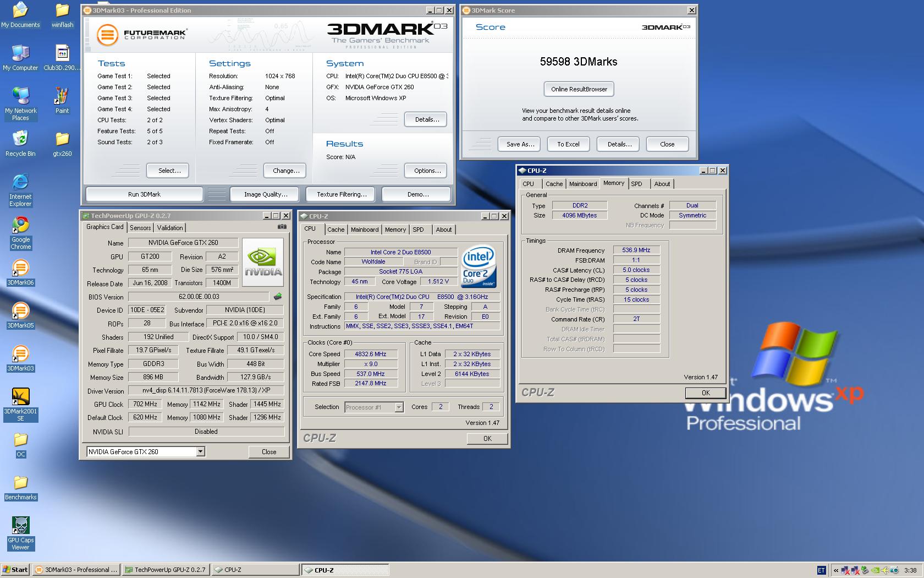Open Texture Filtering in 3DMark03
The width and height of the screenshot is (924, 578).
click(x=342, y=194)
